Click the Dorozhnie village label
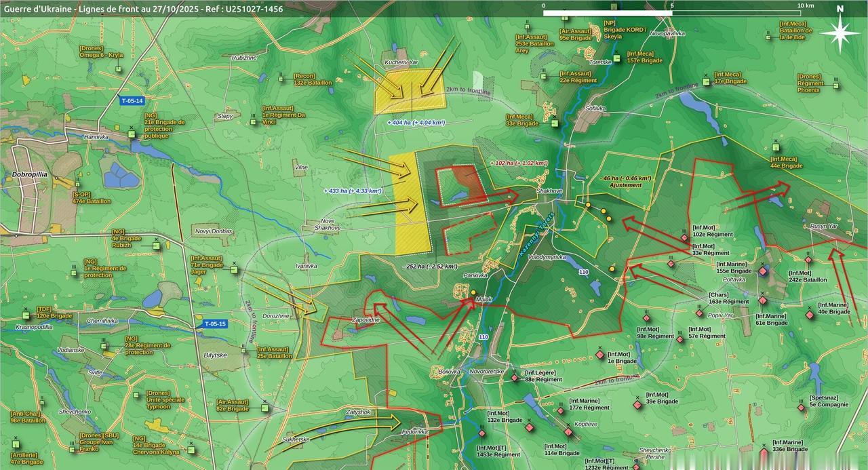 pos(276,316)
